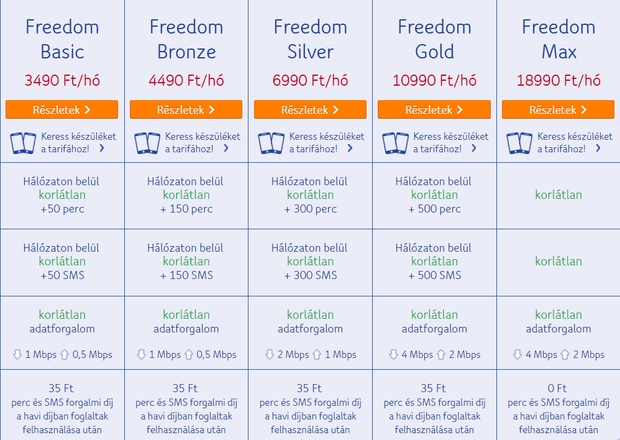Click chevron after 'a tarifához!' under Freedom Max
Viewport: 620px width, 440px height.
click(598, 148)
